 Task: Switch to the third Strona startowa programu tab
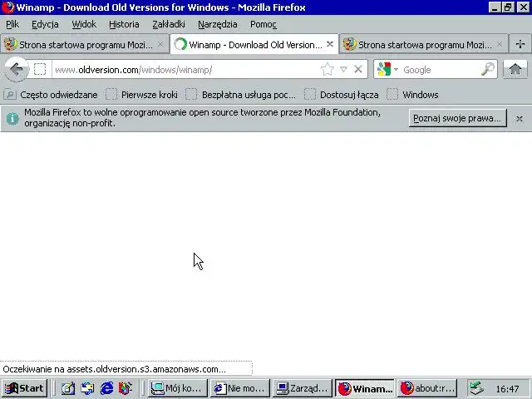click(x=423, y=44)
